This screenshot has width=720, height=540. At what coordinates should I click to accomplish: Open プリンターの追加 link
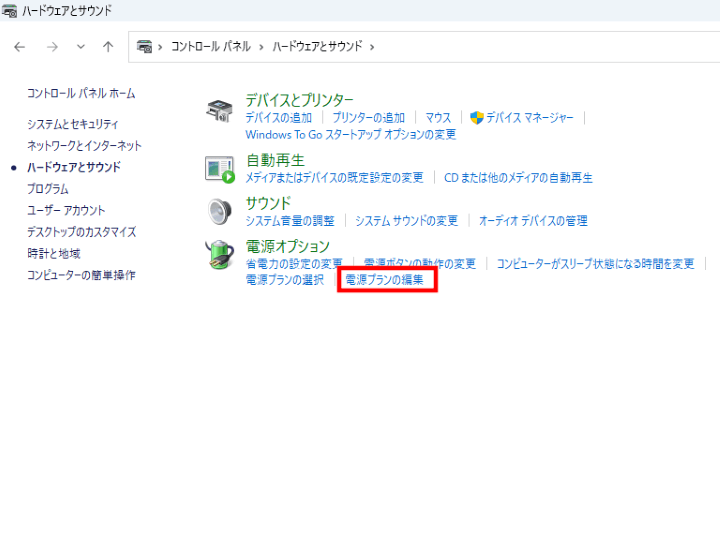pos(369,118)
